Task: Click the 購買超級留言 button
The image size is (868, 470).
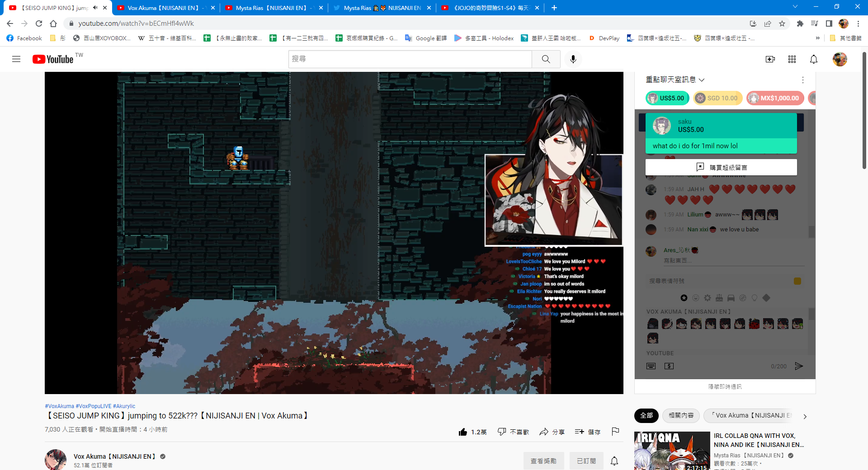Action: coord(721,167)
